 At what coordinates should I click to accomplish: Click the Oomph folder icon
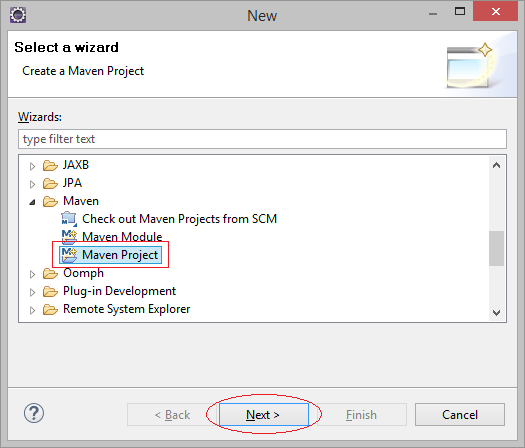pyautogui.click(x=50, y=274)
